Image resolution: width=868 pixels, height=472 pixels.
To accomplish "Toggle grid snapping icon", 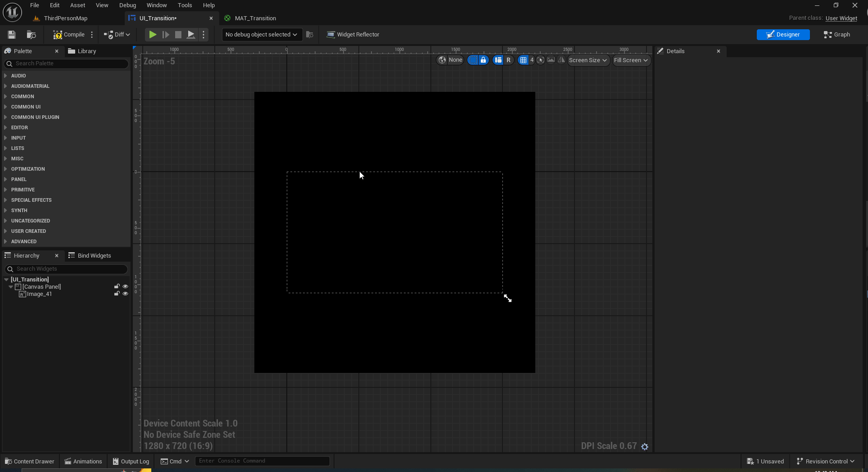I will pyautogui.click(x=523, y=60).
